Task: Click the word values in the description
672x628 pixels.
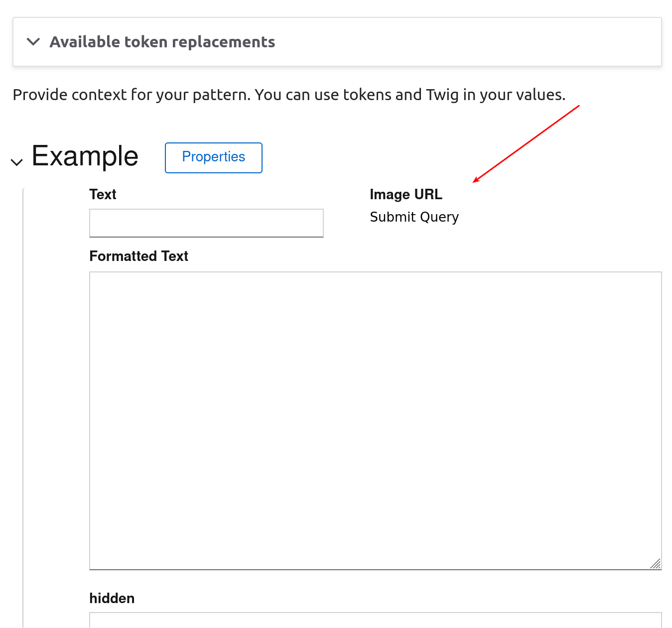Action: click(x=542, y=95)
